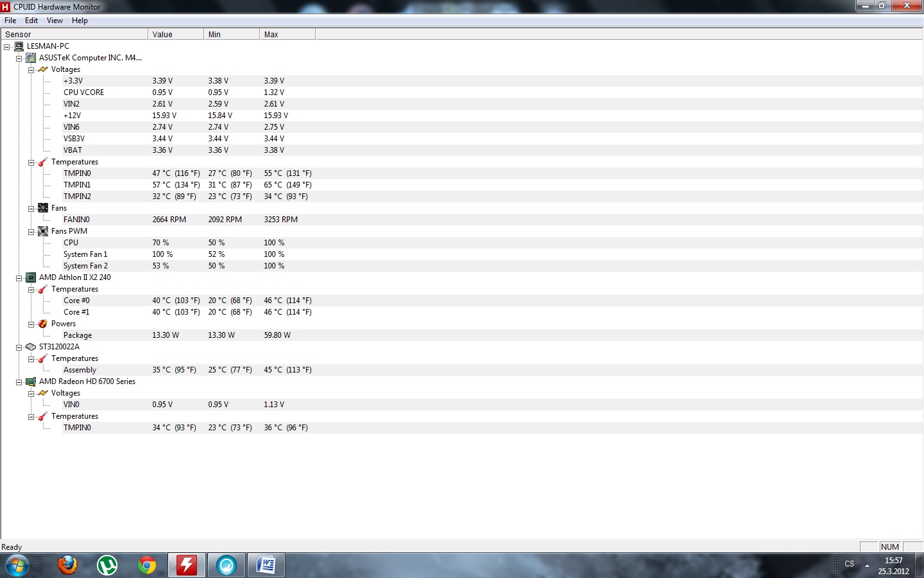
Task: Click the LESMAN-PC computer icon
Action: 19,46
